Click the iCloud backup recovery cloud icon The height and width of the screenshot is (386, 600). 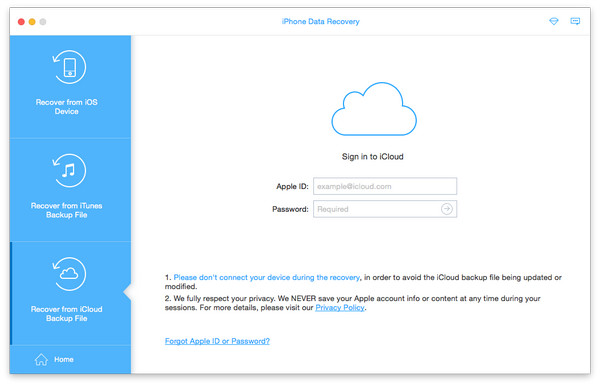pos(69,274)
